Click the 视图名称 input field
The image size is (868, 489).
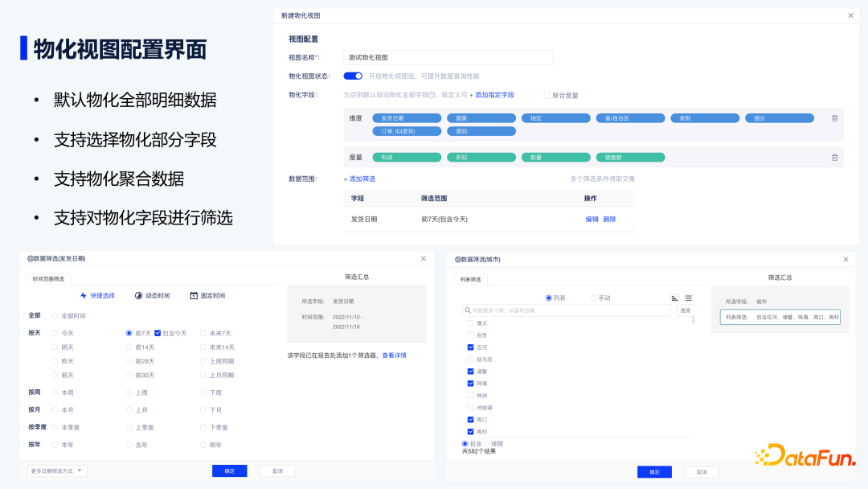coord(448,58)
